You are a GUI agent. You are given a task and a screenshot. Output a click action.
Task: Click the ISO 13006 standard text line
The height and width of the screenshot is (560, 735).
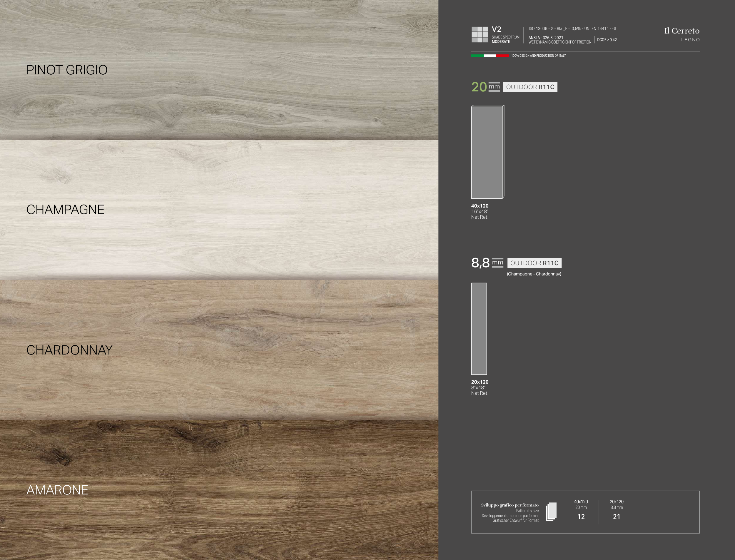point(572,29)
